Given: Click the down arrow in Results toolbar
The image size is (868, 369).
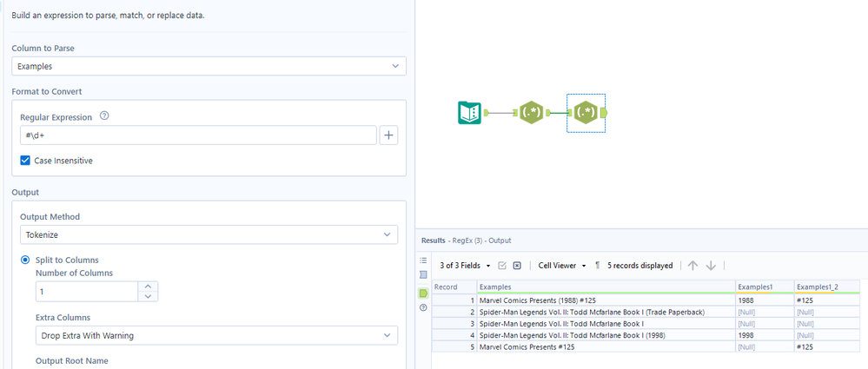Looking at the screenshot, I should pyautogui.click(x=711, y=266).
